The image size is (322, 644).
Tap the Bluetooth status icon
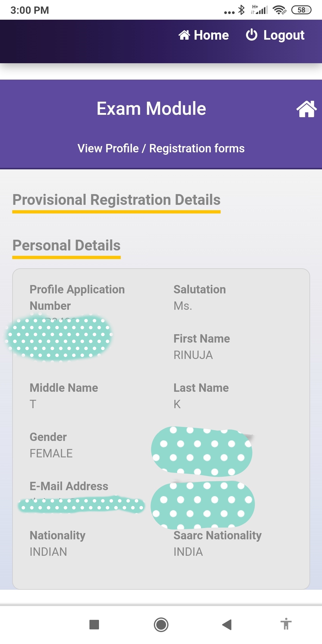241,10
